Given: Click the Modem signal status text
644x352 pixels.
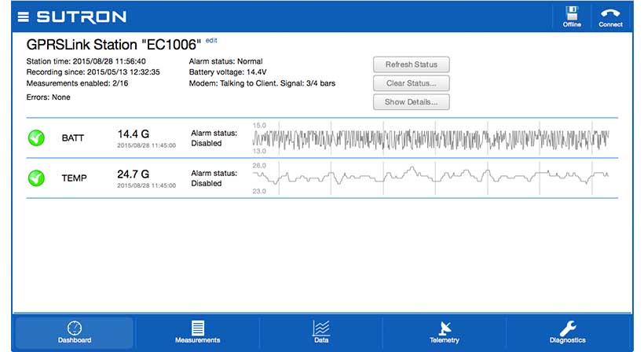Looking at the screenshot, I should click(262, 83).
